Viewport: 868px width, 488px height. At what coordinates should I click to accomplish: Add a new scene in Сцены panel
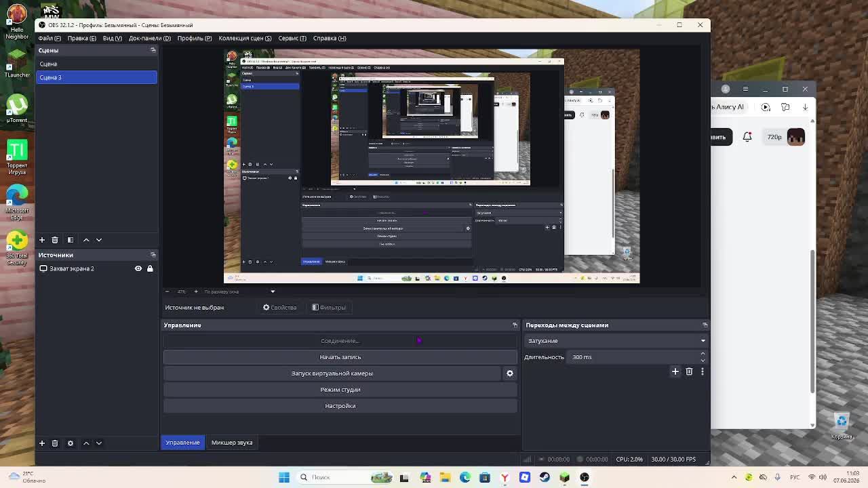(42, 240)
